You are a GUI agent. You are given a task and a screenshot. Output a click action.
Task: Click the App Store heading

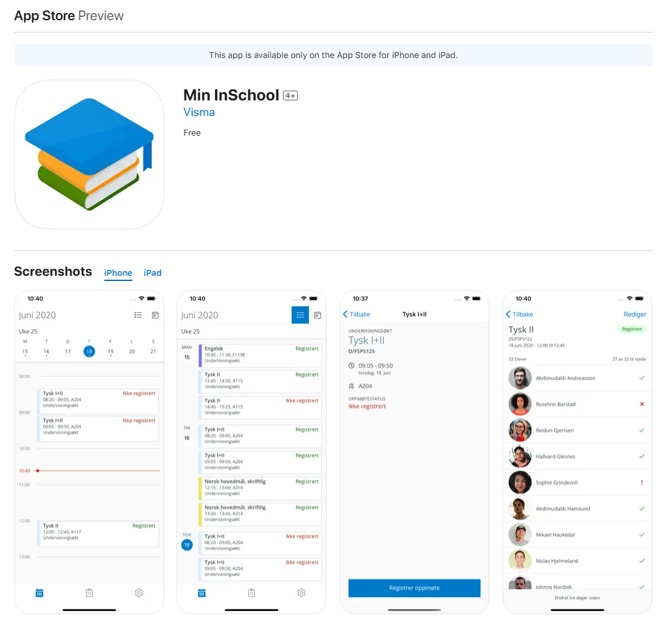pos(44,16)
